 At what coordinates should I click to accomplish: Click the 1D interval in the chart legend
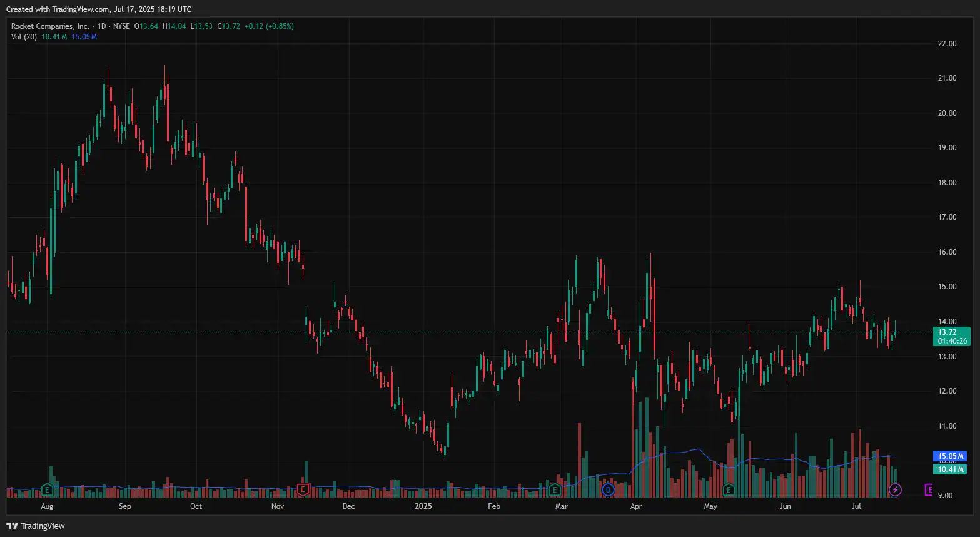pyautogui.click(x=100, y=26)
